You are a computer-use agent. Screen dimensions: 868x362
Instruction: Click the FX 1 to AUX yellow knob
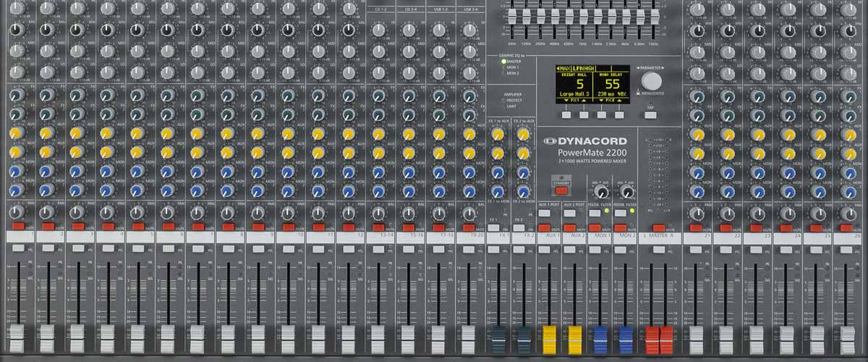click(498, 135)
